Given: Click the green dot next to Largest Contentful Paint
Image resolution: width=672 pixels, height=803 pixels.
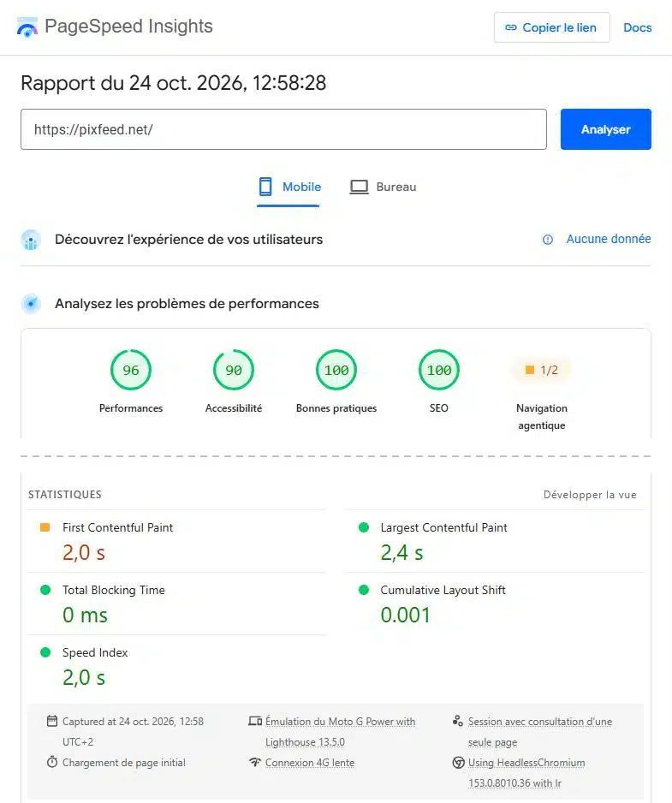Looking at the screenshot, I should [x=364, y=527].
